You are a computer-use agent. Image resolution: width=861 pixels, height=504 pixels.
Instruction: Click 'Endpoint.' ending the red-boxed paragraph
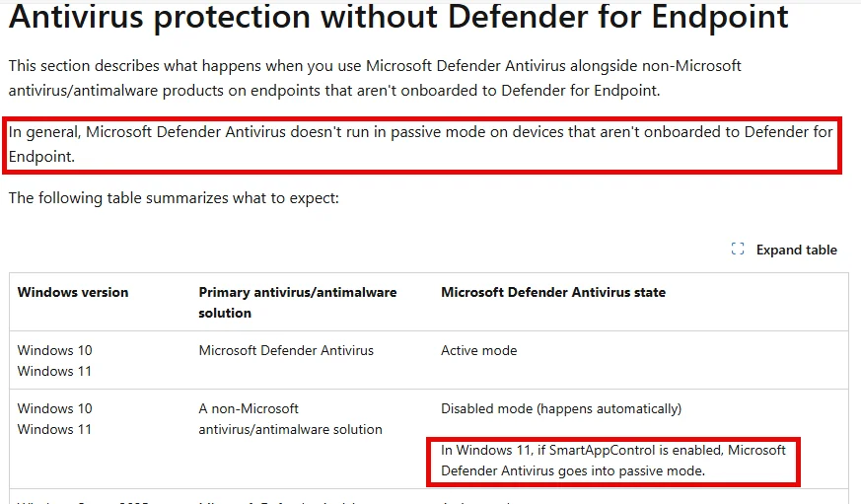[41, 157]
